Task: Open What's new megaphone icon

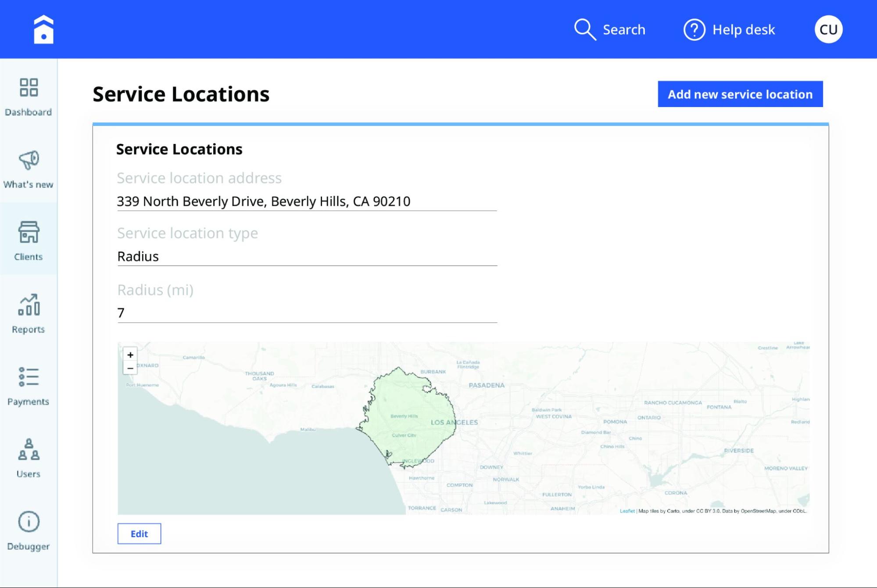Action: 29,160
